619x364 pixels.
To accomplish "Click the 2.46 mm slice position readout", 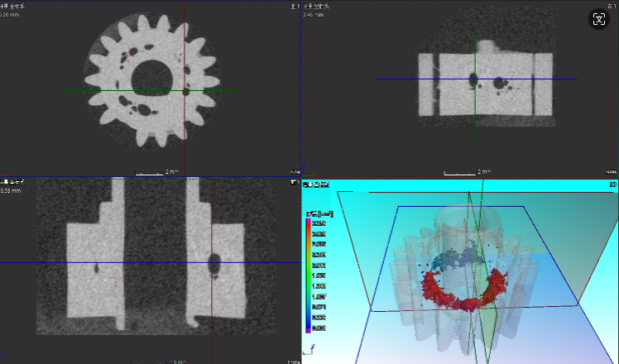I will 313,15.
